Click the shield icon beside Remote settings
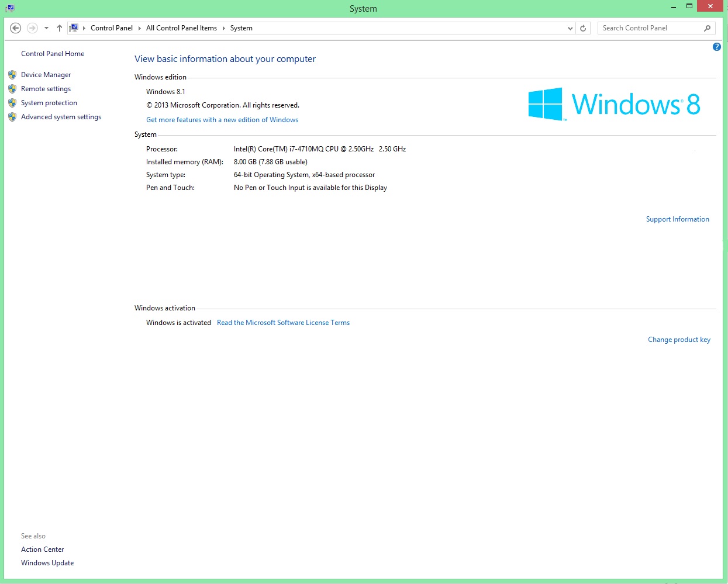The image size is (728, 584). [12, 89]
